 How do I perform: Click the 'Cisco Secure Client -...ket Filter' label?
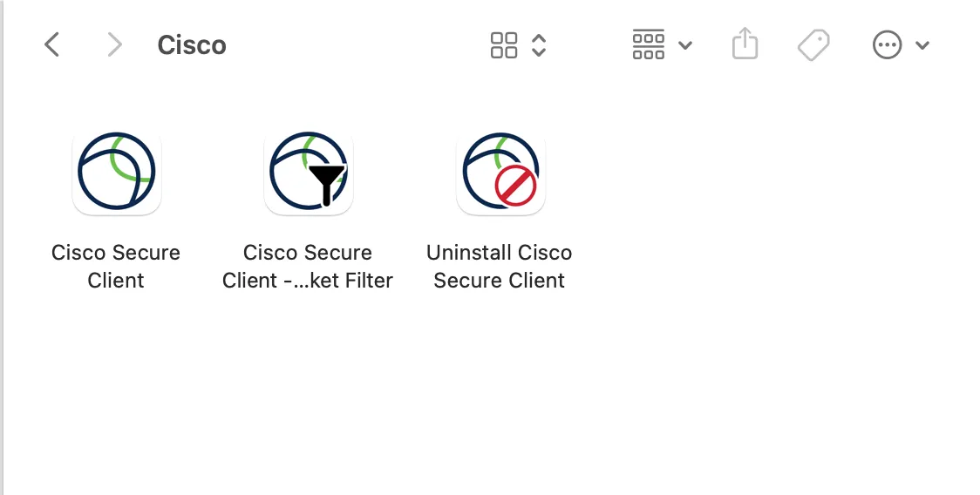pos(308,267)
